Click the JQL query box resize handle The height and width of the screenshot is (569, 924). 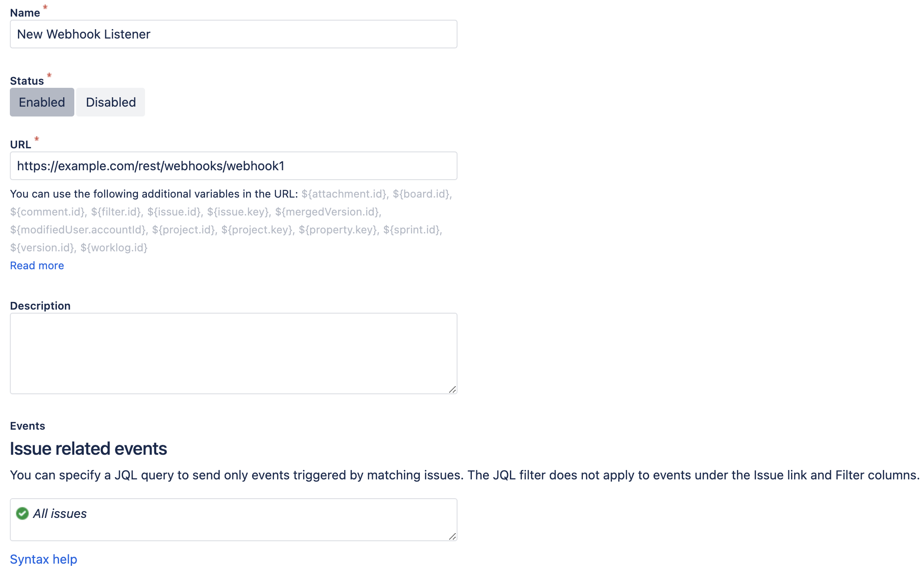coord(452,536)
